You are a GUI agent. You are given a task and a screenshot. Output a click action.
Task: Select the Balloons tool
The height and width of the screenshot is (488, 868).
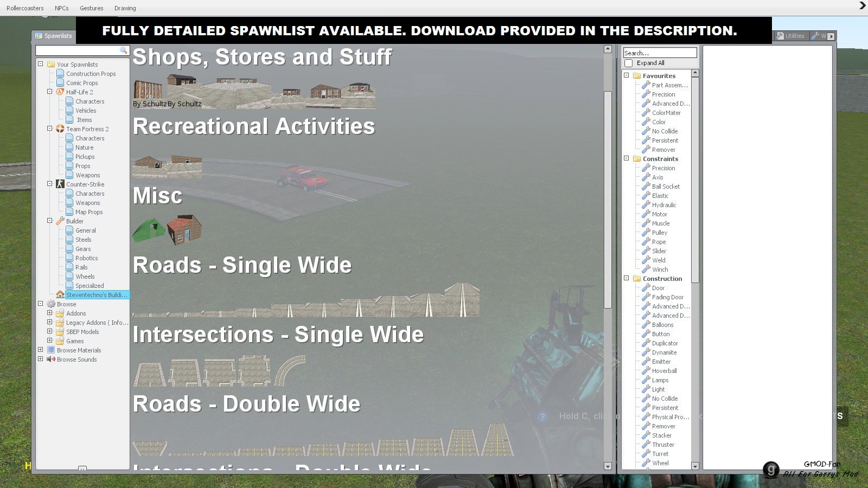click(662, 325)
